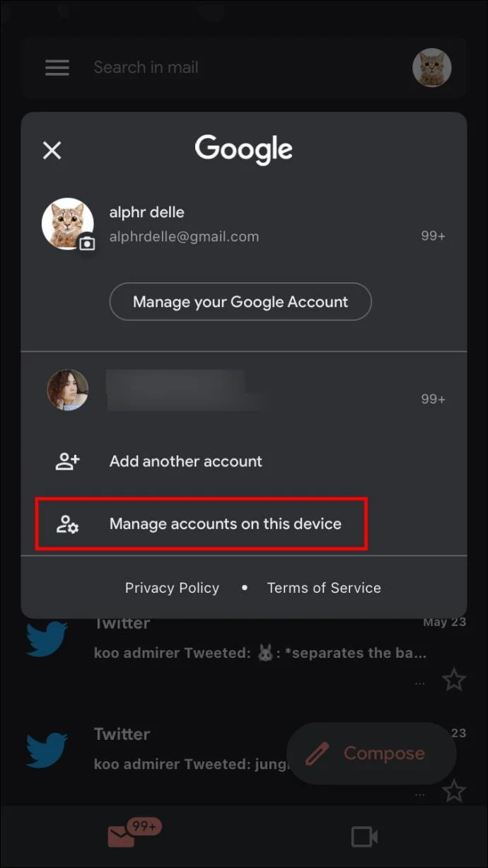Star the top Twitter email

[455, 679]
